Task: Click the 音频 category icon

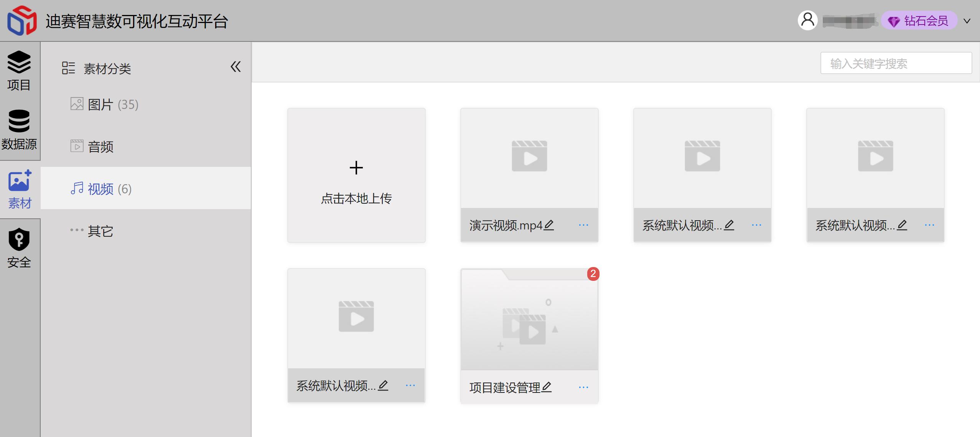Action: pyautogui.click(x=77, y=146)
